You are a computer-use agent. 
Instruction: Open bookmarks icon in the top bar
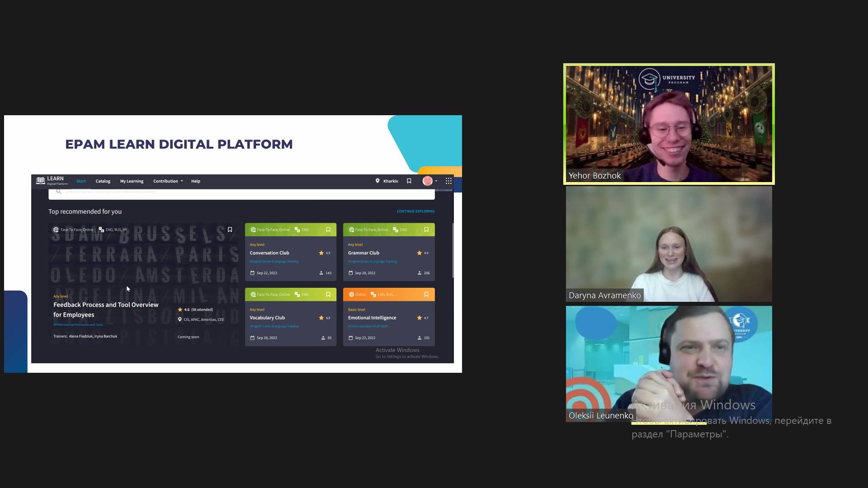tap(409, 181)
